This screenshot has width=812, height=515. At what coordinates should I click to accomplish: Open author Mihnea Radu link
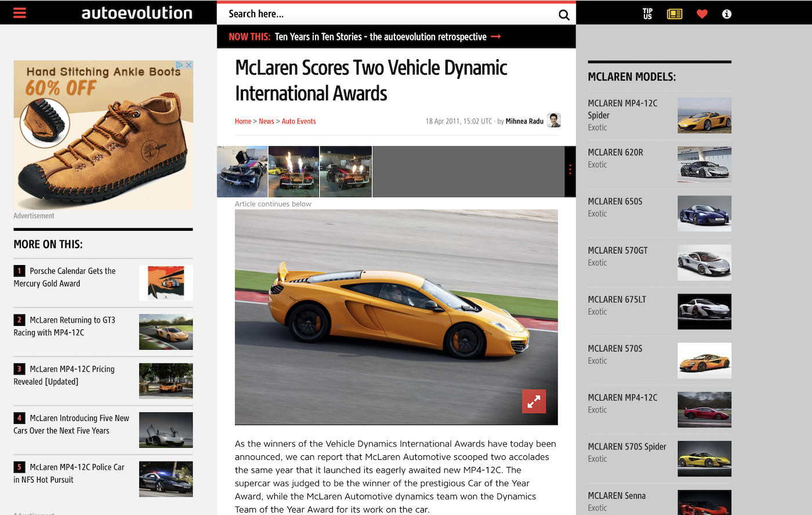pos(524,121)
